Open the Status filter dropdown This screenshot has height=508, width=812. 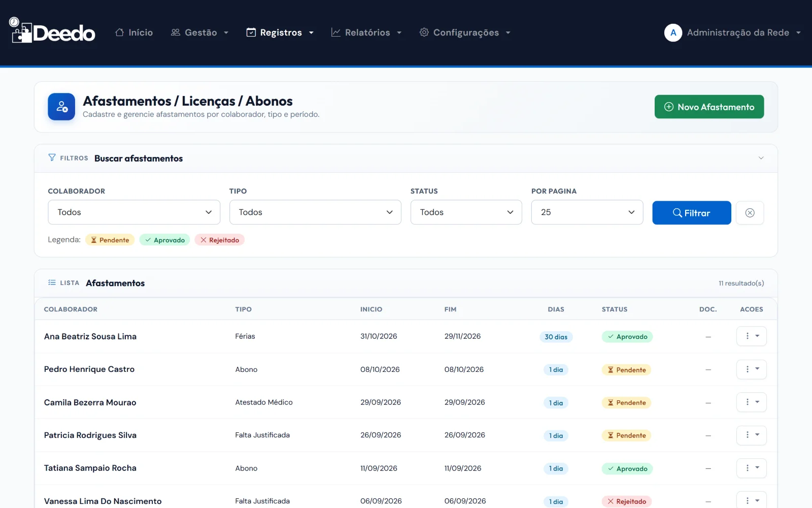point(466,212)
